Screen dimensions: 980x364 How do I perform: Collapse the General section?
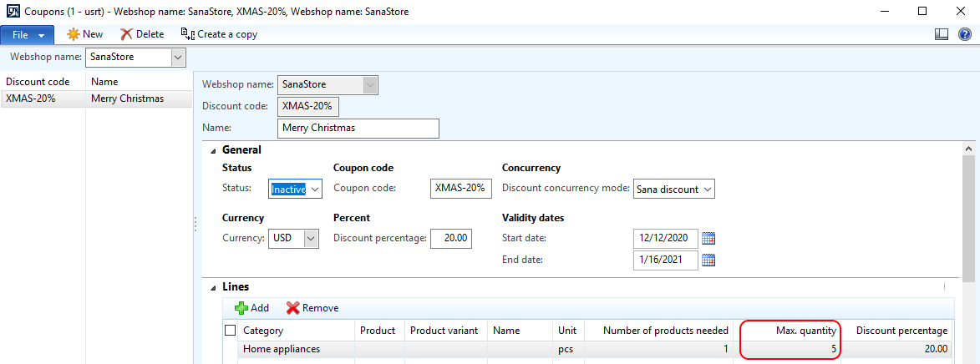(x=214, y=149)
